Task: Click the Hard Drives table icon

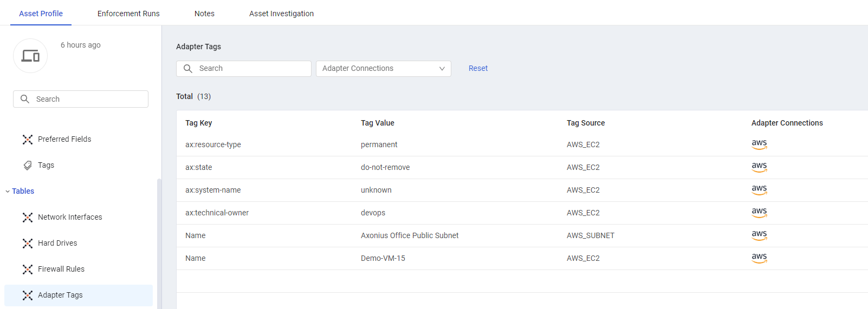Action: pyautogui.click(x=28, y=244)
